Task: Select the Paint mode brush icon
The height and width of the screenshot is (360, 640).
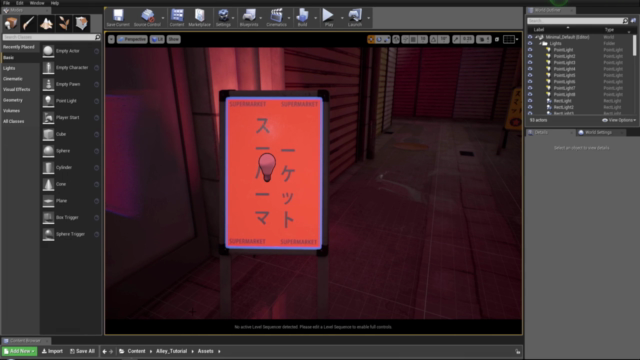Action: [x=28, y=23]
